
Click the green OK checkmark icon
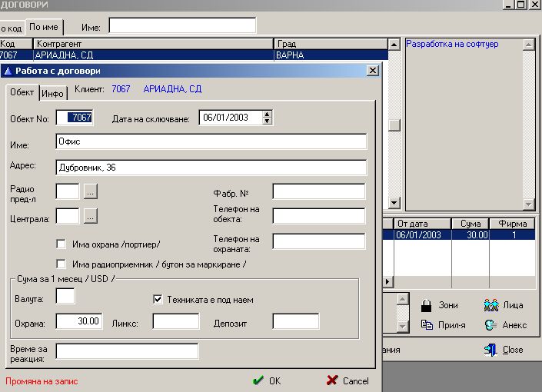click(258, 380)
